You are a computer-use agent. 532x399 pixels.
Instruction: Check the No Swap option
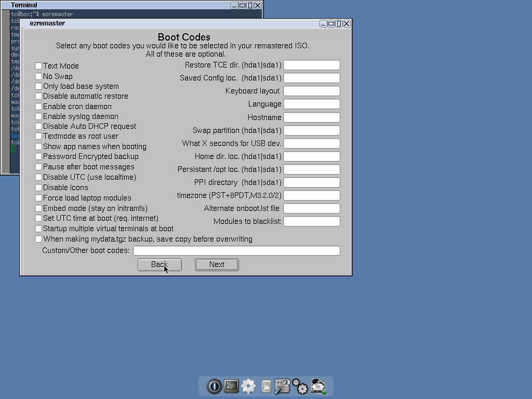(x=38, y=76)
